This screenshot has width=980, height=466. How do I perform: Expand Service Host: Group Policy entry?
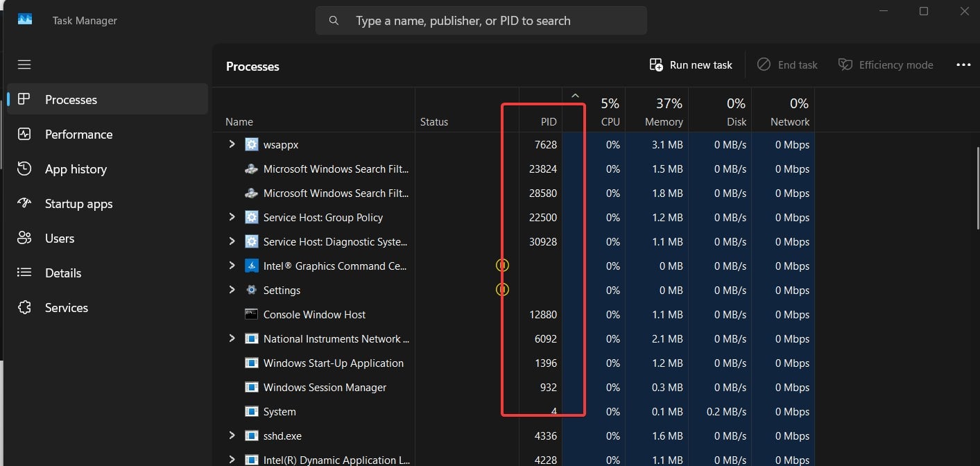tap(232, 217)
